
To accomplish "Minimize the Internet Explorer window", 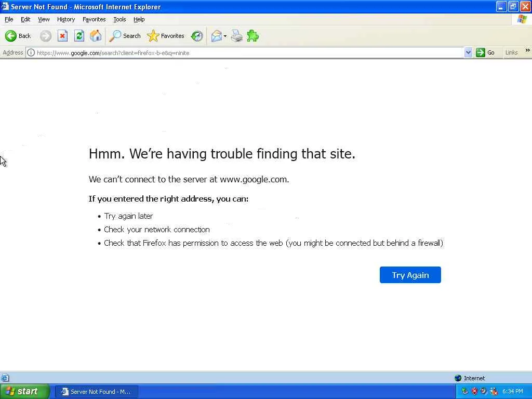I will coord(501,6).
